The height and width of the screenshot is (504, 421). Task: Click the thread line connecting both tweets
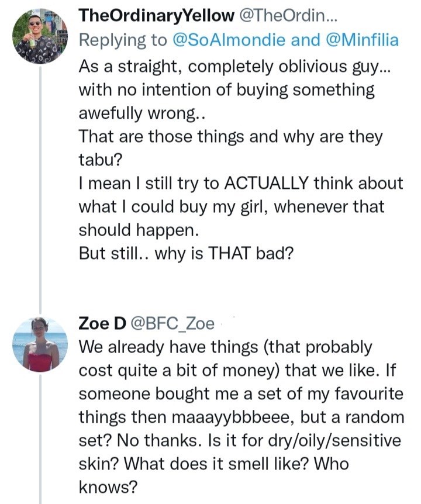click(40, 189)
